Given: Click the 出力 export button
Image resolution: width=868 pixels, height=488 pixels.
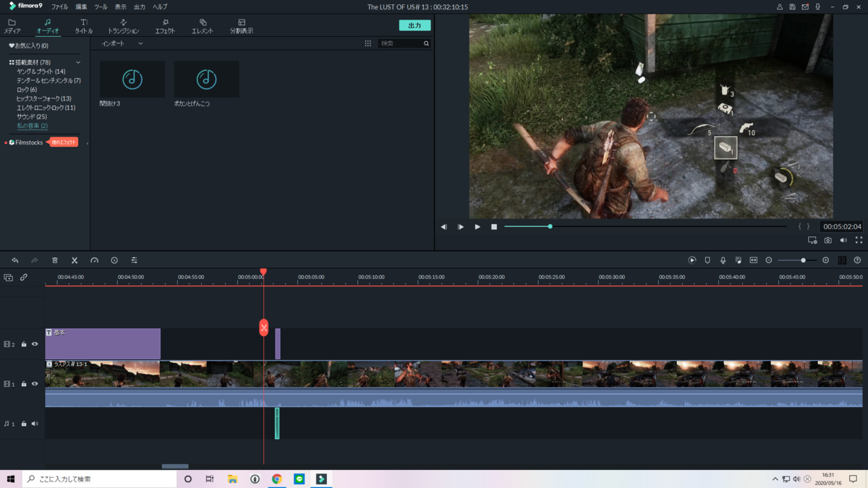Looking at the screenshot, I should coord(414,25).
